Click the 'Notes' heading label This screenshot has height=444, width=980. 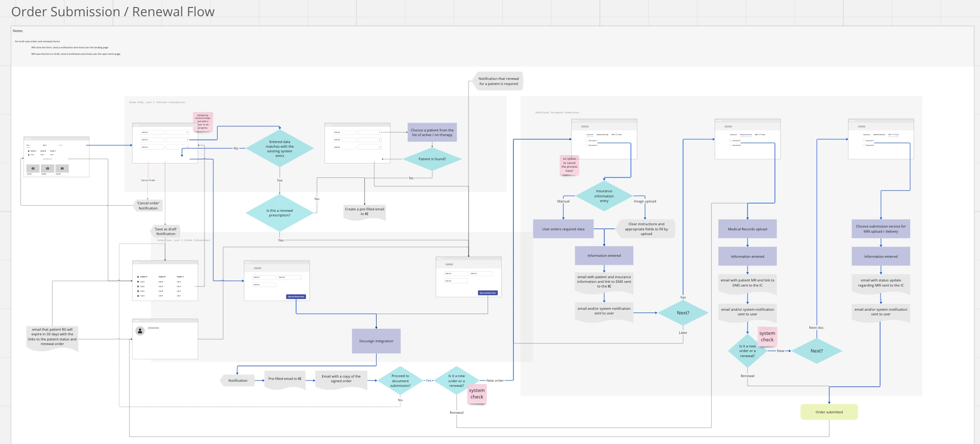click(x=18, y=31)
